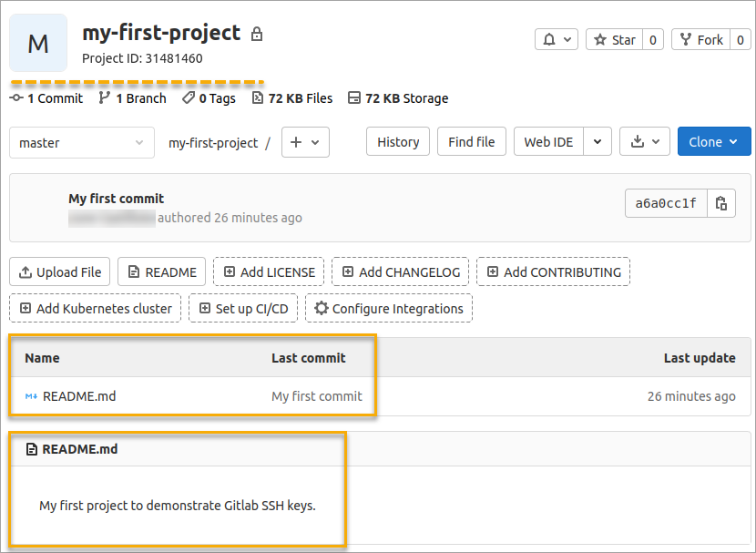Image resolution: width=756 pixels, height=553 pixels.
Task: Click the Last commit column header
Action: click(x=309, y=358)
